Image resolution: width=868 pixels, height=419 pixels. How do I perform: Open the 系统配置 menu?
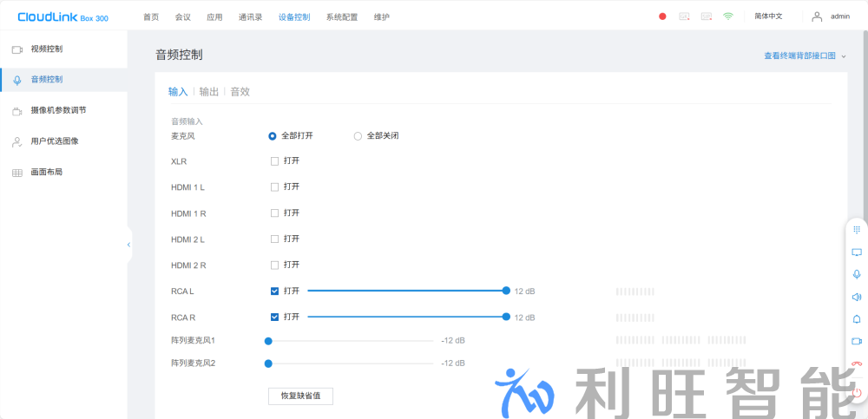341,17
